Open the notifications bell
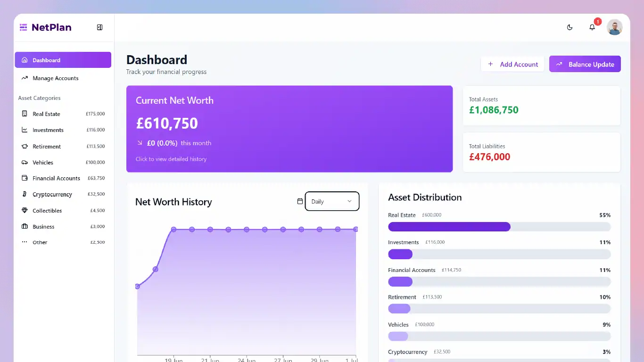Viewport: 644px width, 362px height. [592, 27]
